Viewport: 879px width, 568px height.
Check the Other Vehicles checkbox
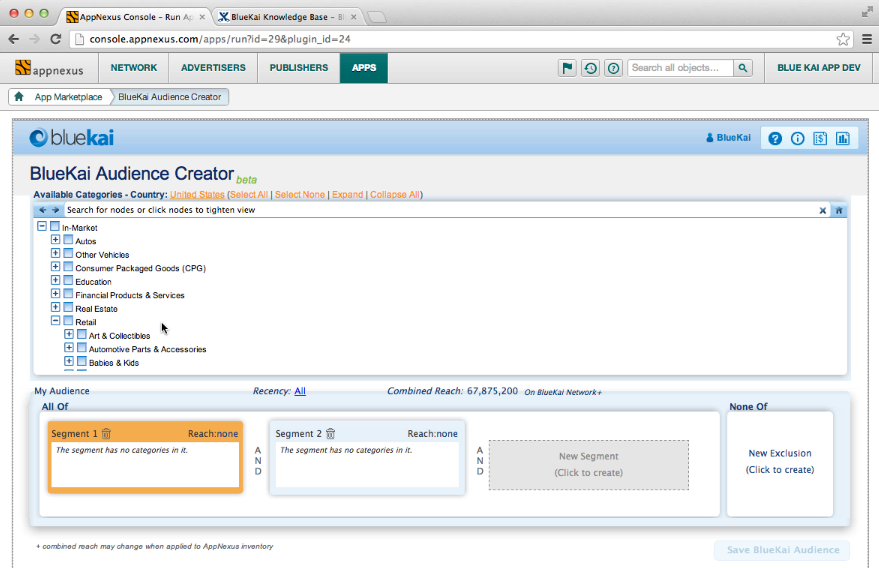coord(68,253)
